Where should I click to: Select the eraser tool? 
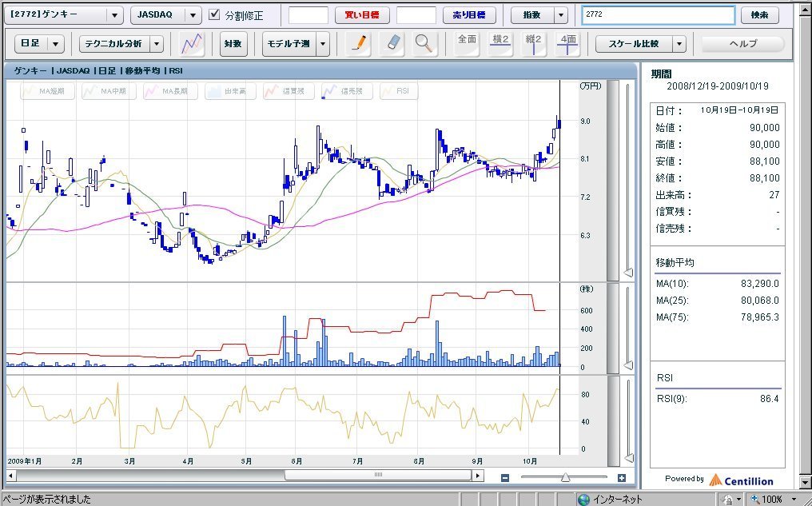coord(393,44)
